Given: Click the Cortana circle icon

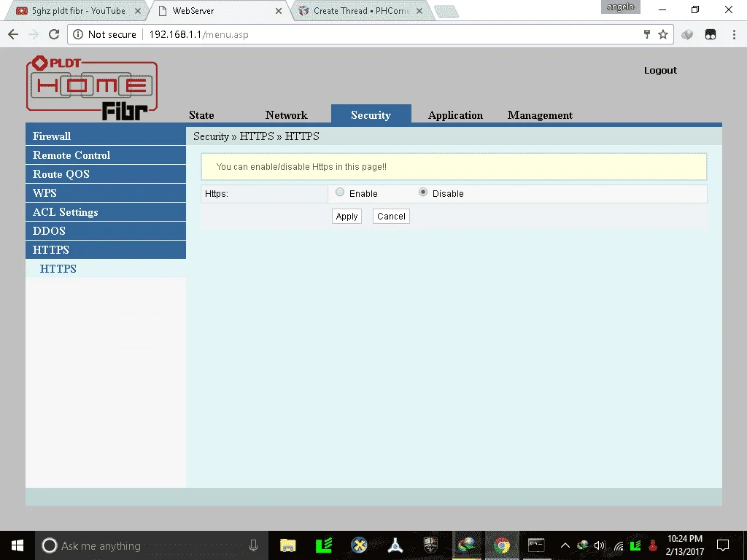Looking at the screenshot, I should pyautogui.click(x=49, y=545).
